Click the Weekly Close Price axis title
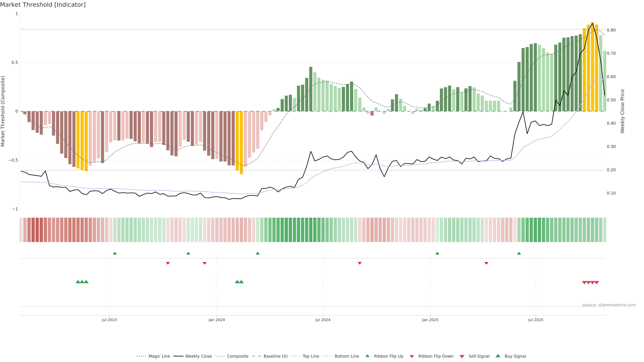644x362 pixels. pyautogui.click(x=622, y=111)
